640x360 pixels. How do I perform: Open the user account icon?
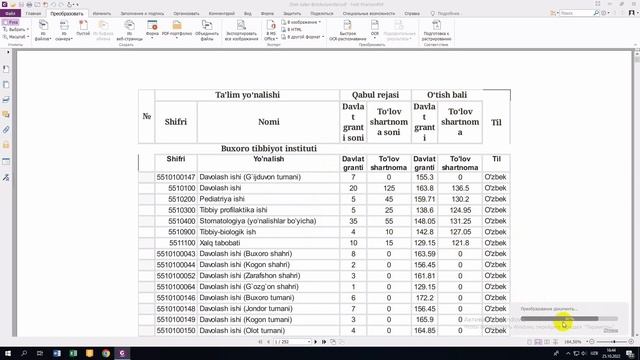(631, 13)
